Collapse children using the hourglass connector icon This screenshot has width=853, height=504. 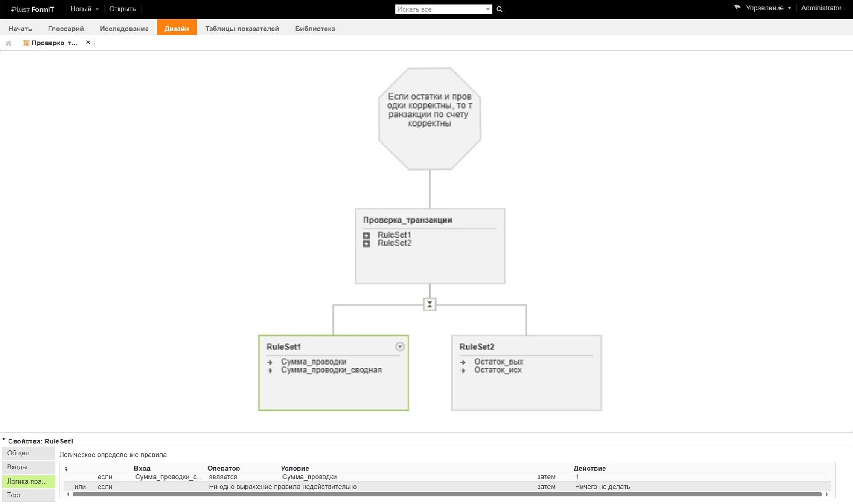click(x=429, y=304)
